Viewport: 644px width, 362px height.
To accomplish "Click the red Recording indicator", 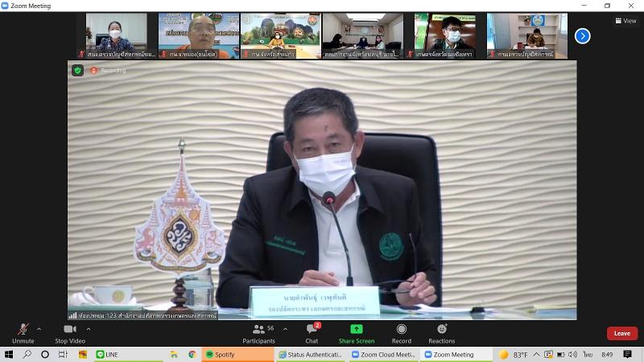I will tap(109, 71).
